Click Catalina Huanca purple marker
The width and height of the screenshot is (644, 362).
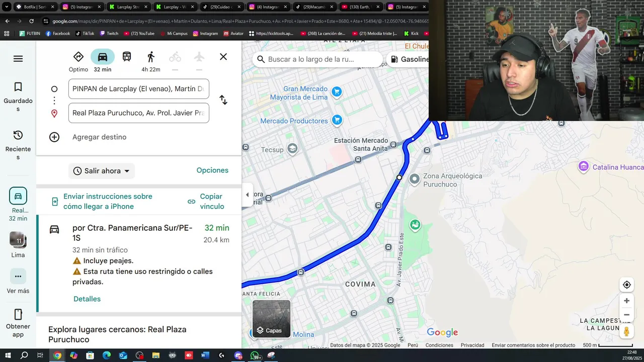(583, 166)
